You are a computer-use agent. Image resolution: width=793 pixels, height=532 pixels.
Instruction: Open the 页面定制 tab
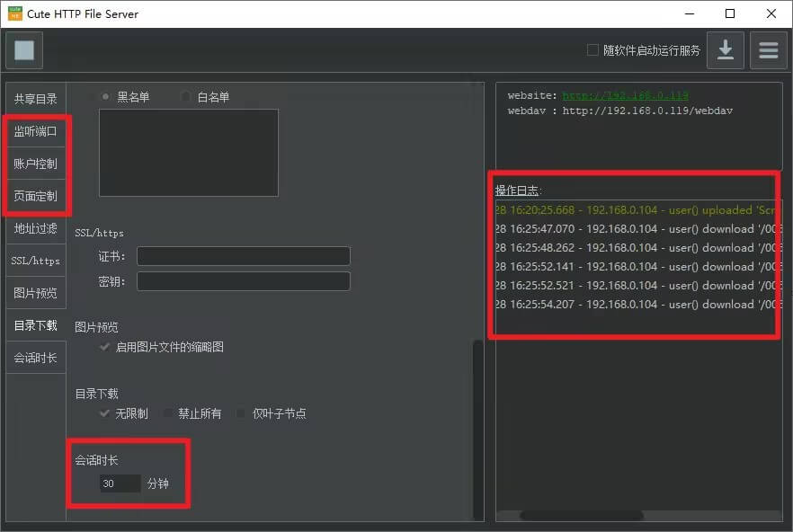pyautogui.click(x=35, y=196)
